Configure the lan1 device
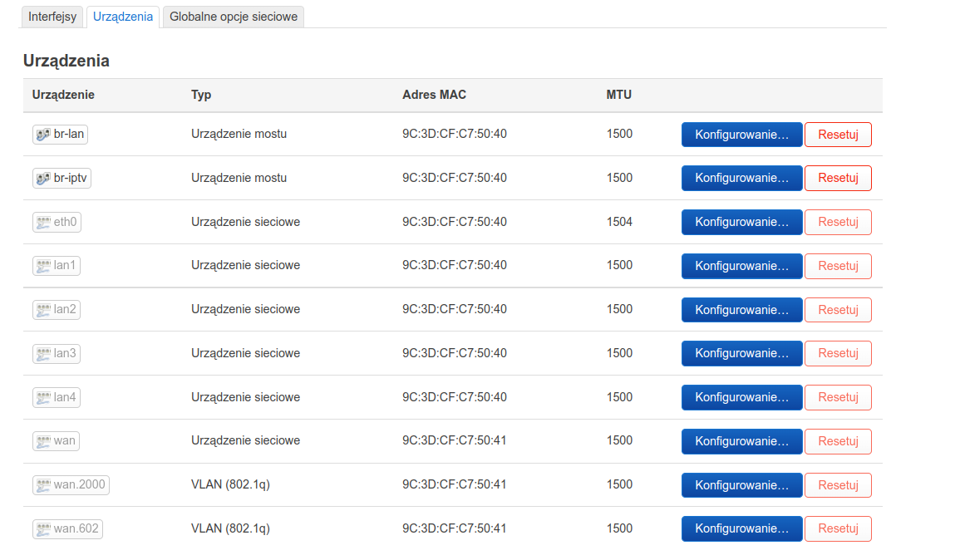This screenshot has width=955, height=560. click(742, 266)
